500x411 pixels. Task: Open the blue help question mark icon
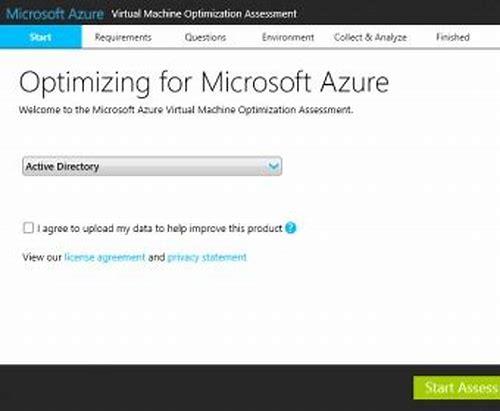click(291, 228)
